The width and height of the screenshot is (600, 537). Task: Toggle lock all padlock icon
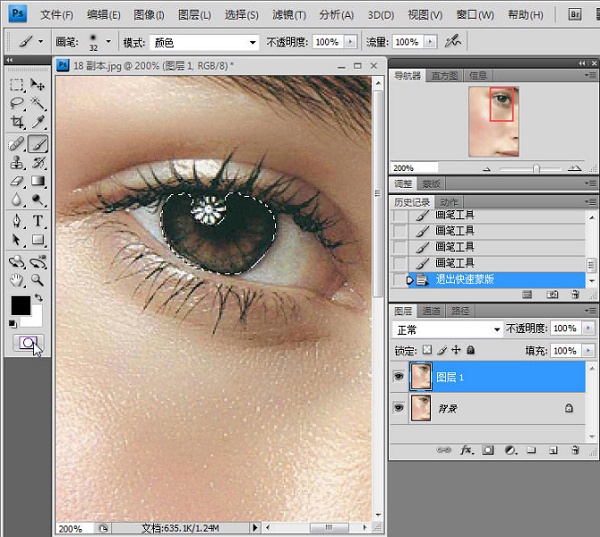point(471,350)
